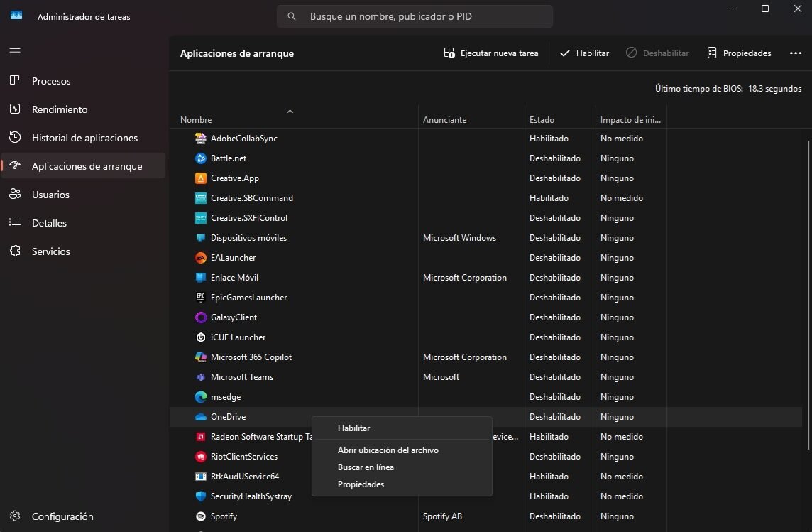This screenshot has width=812, height=532.
Task: Click the Battle.net icon in list
Action: point(200,158)
